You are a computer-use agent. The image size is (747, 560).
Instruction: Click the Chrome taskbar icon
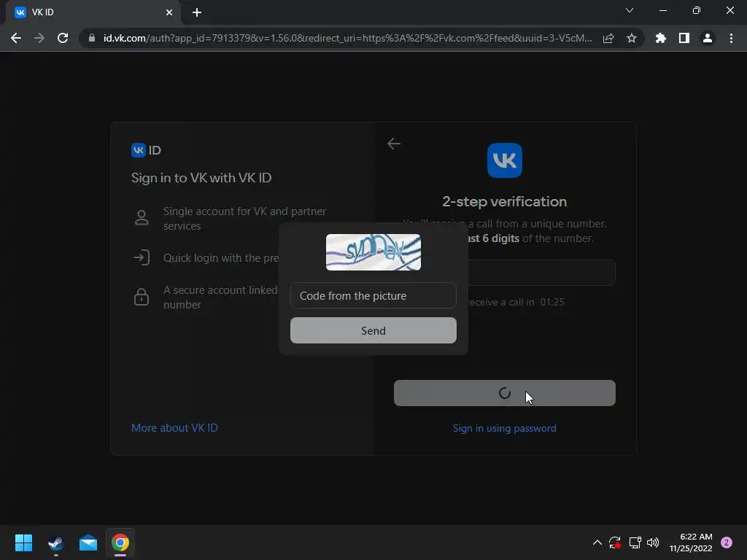(120, 542)
